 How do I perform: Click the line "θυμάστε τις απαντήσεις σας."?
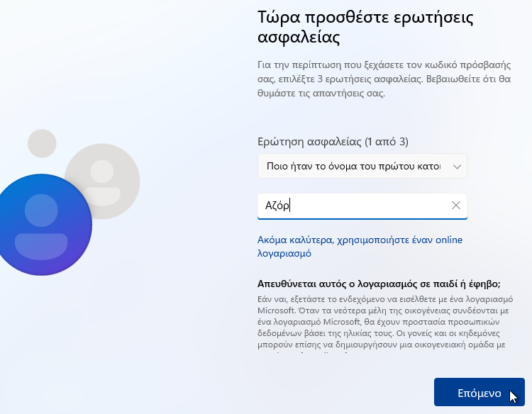pos(321,94)
